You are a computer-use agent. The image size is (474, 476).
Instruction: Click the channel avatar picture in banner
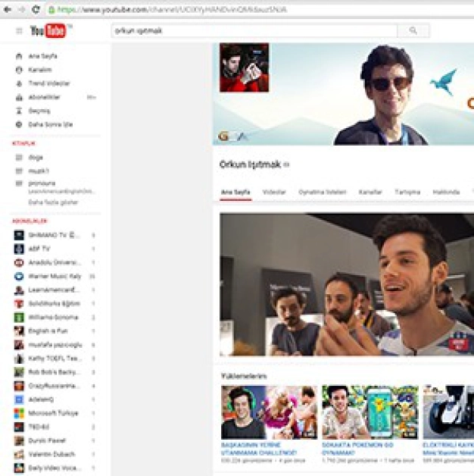(244, 67)
